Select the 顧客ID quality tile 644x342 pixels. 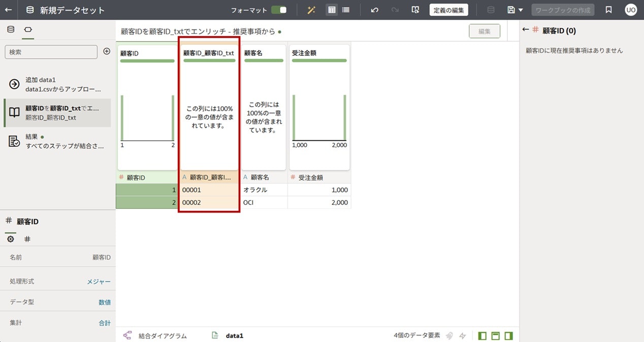147,107
